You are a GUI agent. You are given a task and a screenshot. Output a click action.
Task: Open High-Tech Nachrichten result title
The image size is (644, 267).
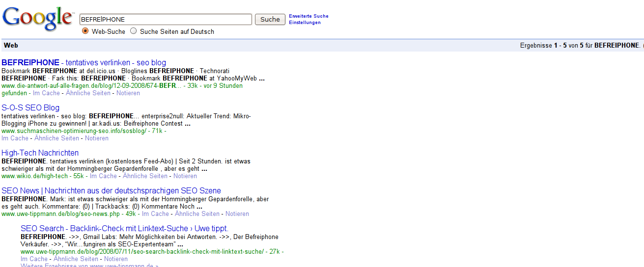coord(40,153)
